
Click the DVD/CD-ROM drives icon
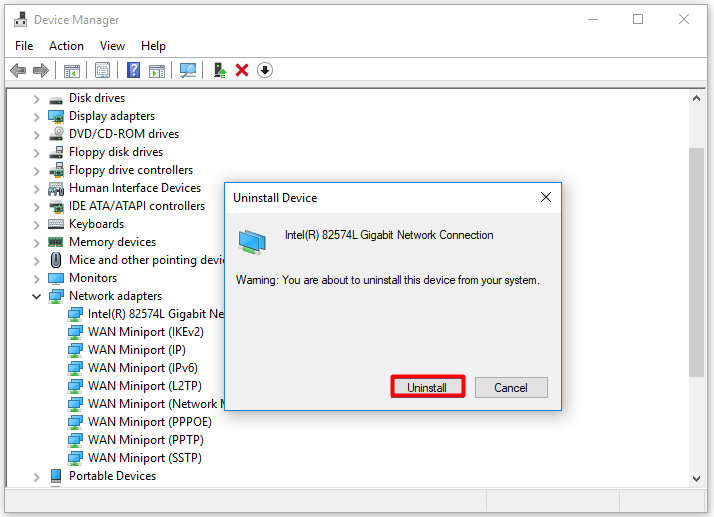pos(56,134)
